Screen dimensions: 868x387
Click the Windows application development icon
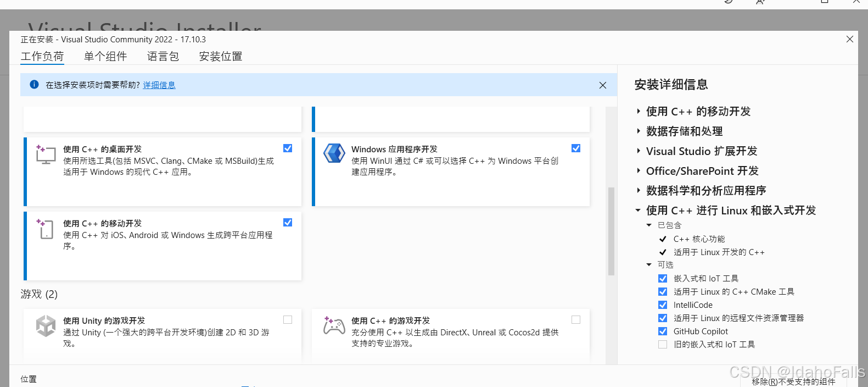(334, 153)
